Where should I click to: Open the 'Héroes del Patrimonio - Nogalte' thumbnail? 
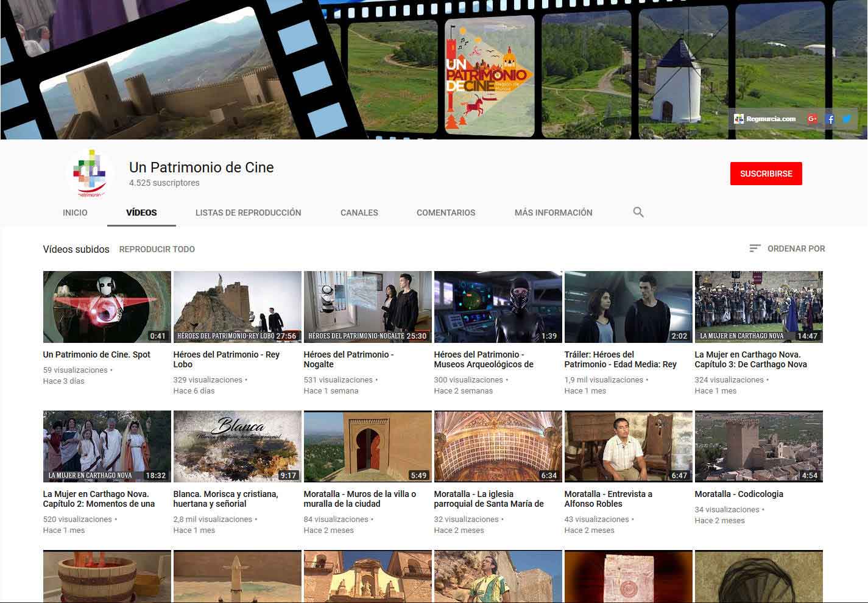[x=368, y=307]
